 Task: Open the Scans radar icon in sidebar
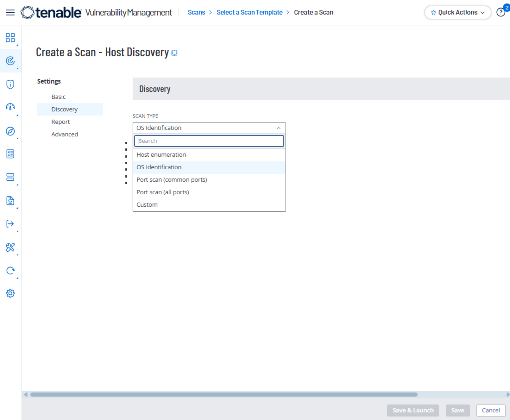pos(10,61)
